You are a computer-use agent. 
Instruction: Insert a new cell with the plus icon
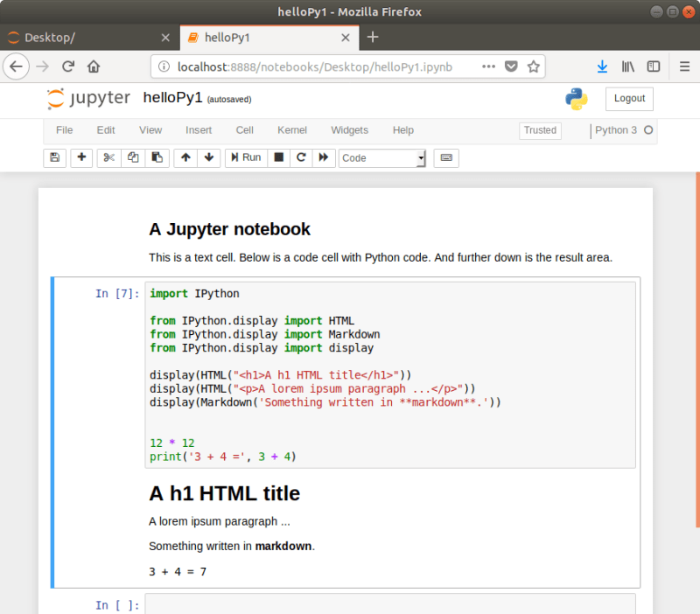[80, 157]
